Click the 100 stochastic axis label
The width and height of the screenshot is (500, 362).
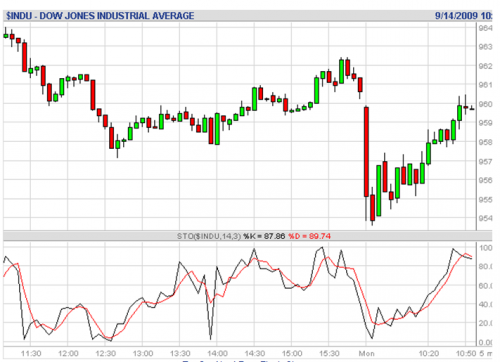[485, 248]
